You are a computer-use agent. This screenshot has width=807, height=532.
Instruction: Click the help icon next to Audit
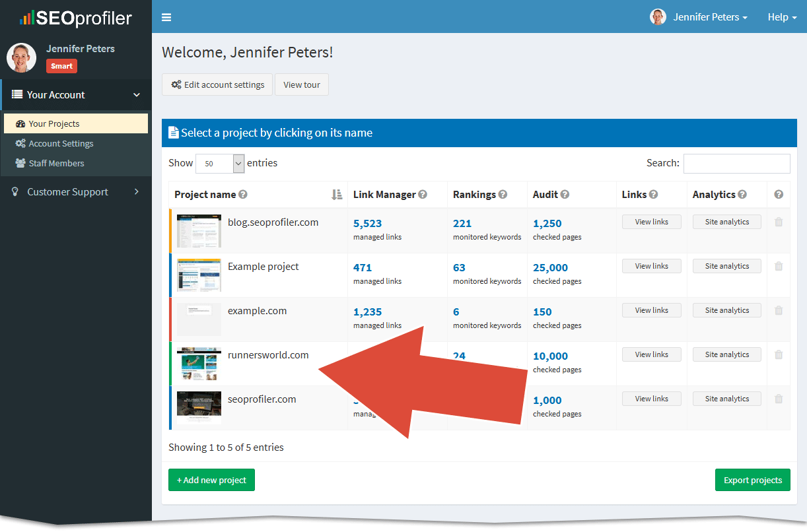coord(565,195)
